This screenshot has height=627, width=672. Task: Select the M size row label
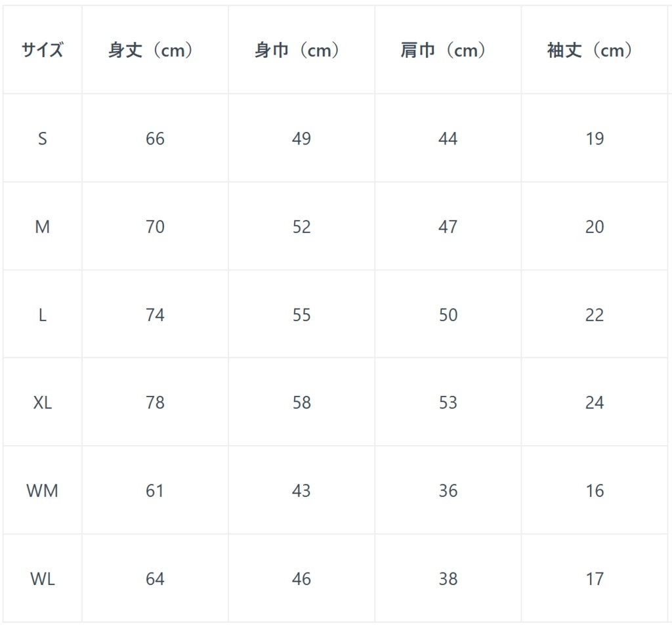(x=42, y=227)
